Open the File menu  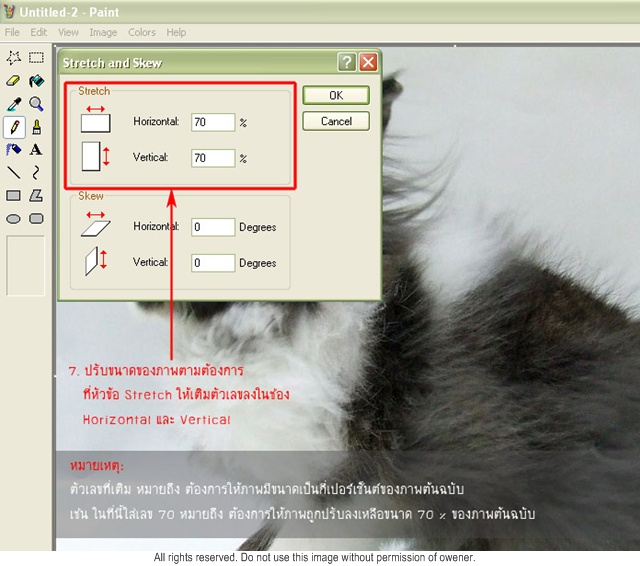pyautogui.click(x=12, y=32)
